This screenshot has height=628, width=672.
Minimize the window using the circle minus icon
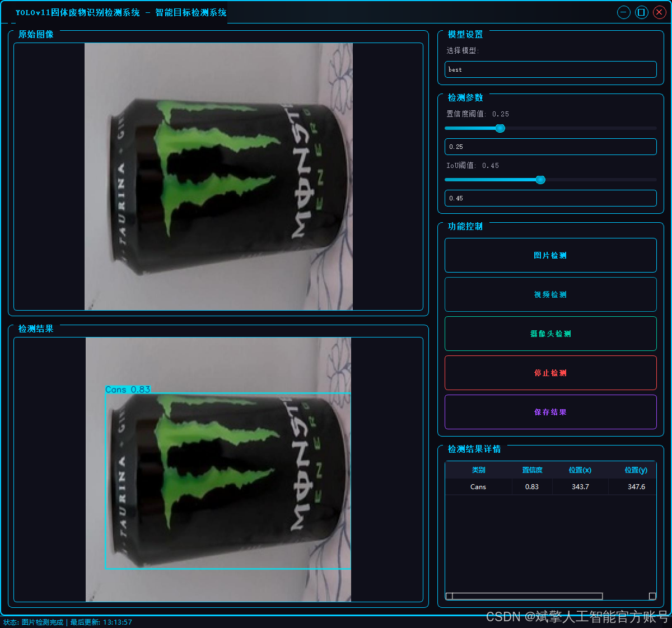(x=624, y=12)
